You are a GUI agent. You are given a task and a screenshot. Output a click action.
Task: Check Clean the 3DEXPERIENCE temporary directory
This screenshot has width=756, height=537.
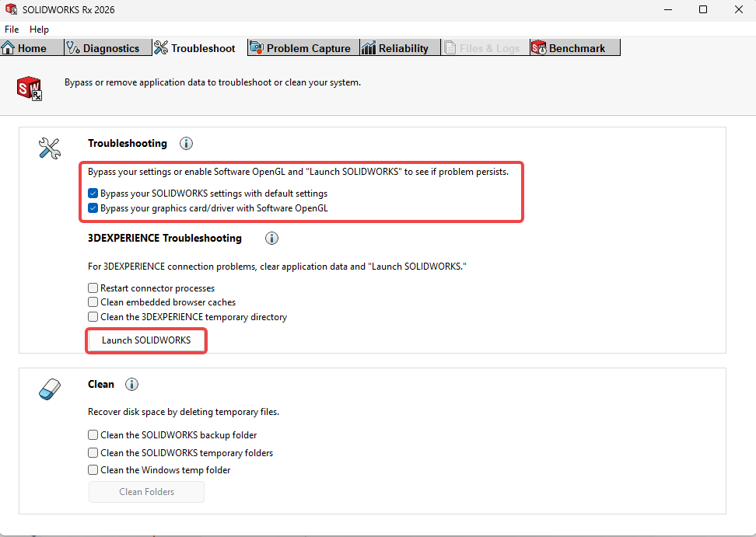93,317
